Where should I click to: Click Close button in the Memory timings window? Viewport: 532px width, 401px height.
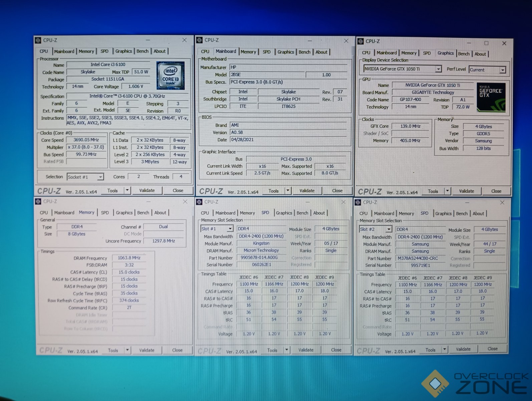[177, 350]
